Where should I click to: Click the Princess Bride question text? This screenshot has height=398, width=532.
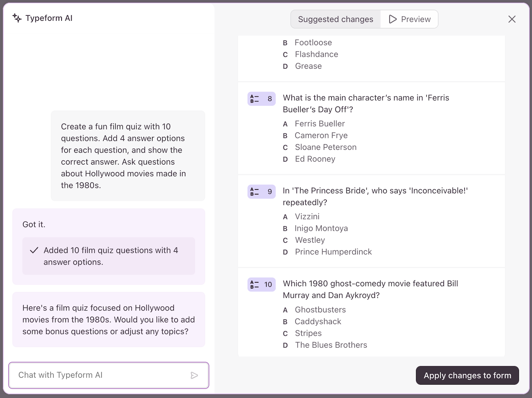coord(375,196)
